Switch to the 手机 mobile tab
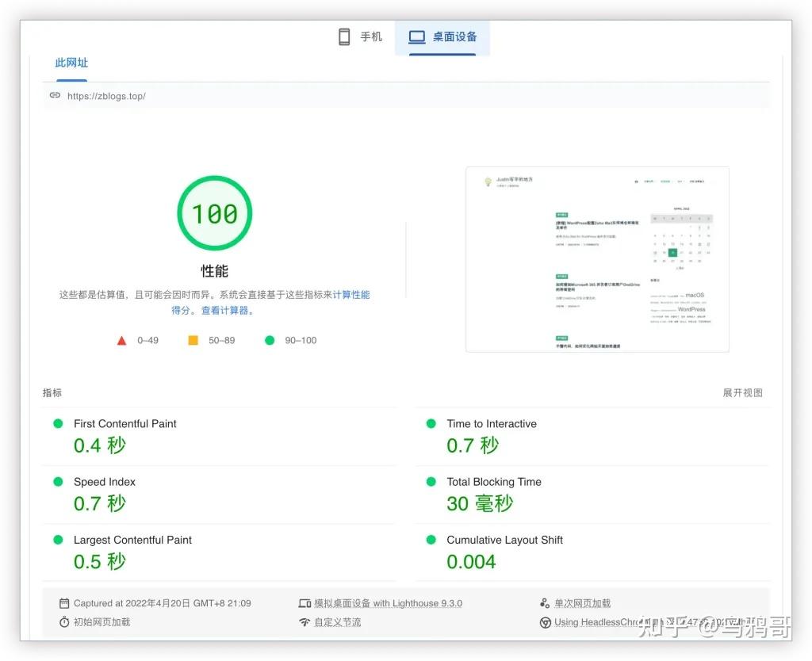Image resolution: width=812 pixels, height=661 pixels. point(361,36)
